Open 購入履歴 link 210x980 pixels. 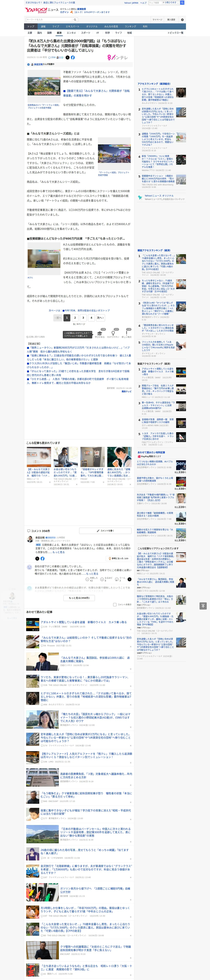click(x=171, y=19)
